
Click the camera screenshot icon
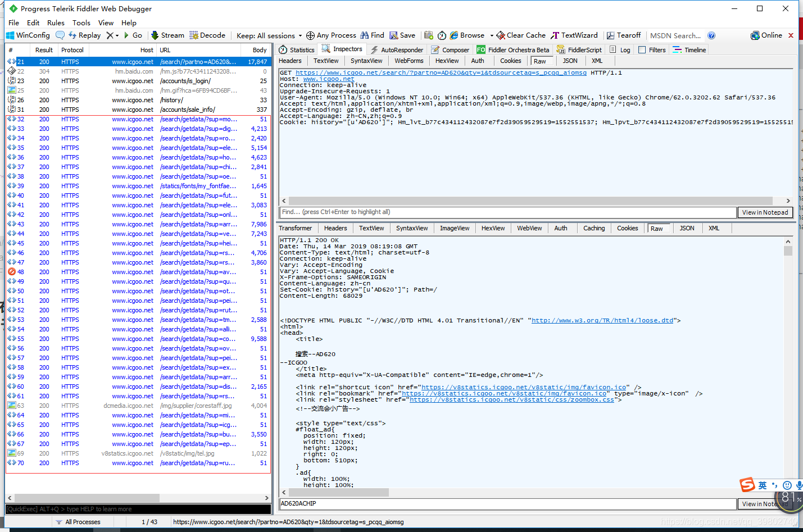429,35
